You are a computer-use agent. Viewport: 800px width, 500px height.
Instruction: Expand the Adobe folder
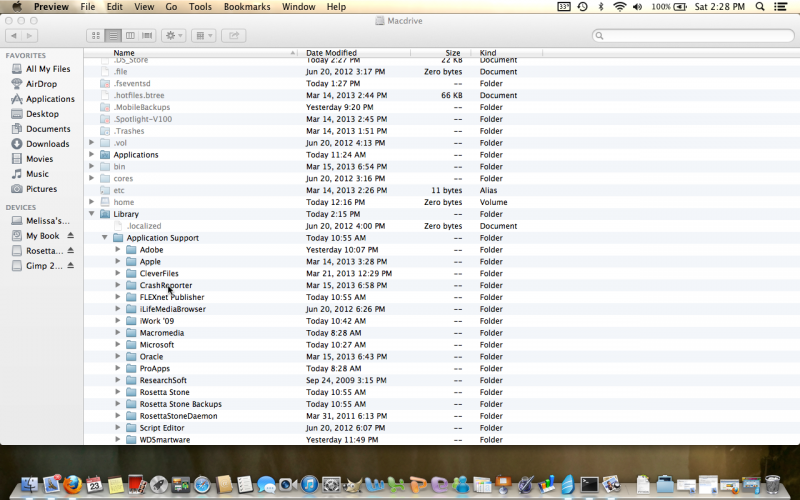tap(118, 249)
